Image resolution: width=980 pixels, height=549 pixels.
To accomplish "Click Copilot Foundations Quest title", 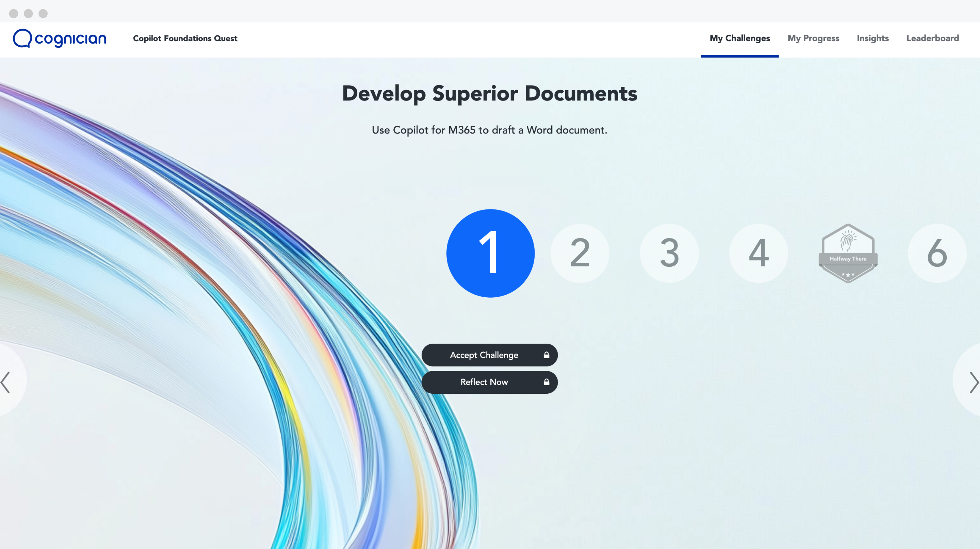I will tap(185, 38).
